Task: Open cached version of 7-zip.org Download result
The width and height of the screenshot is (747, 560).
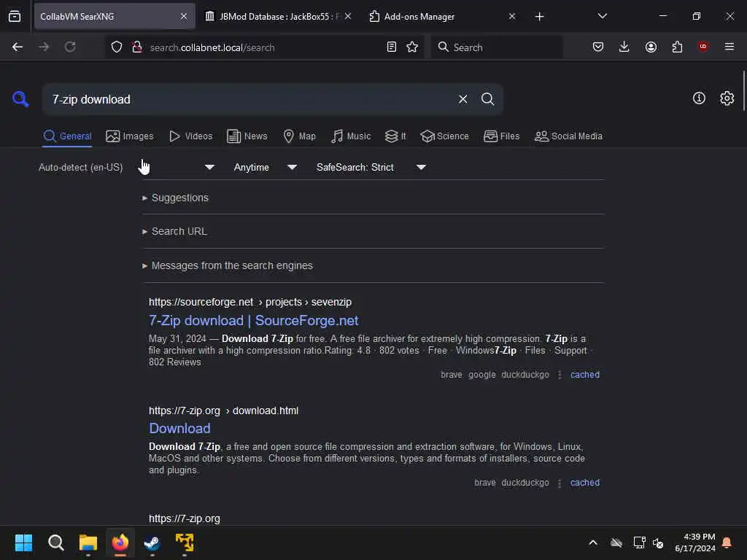Action: click(x=585, y=483)
